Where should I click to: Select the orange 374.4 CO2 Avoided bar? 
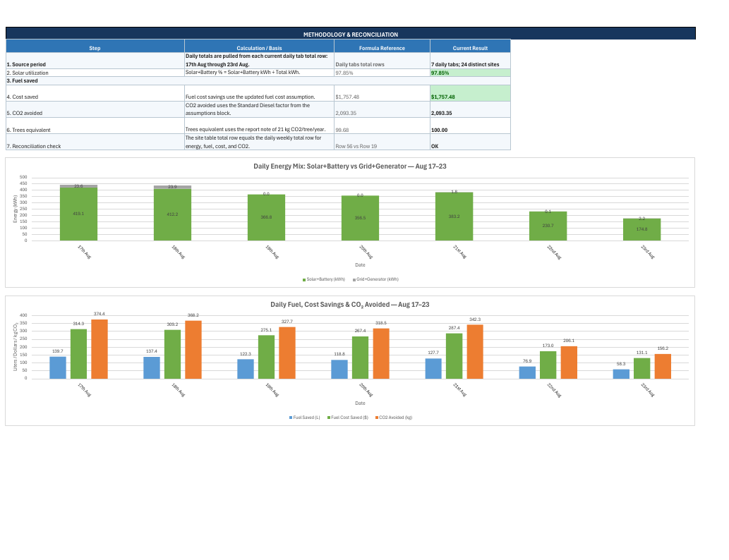coord(100,349)
